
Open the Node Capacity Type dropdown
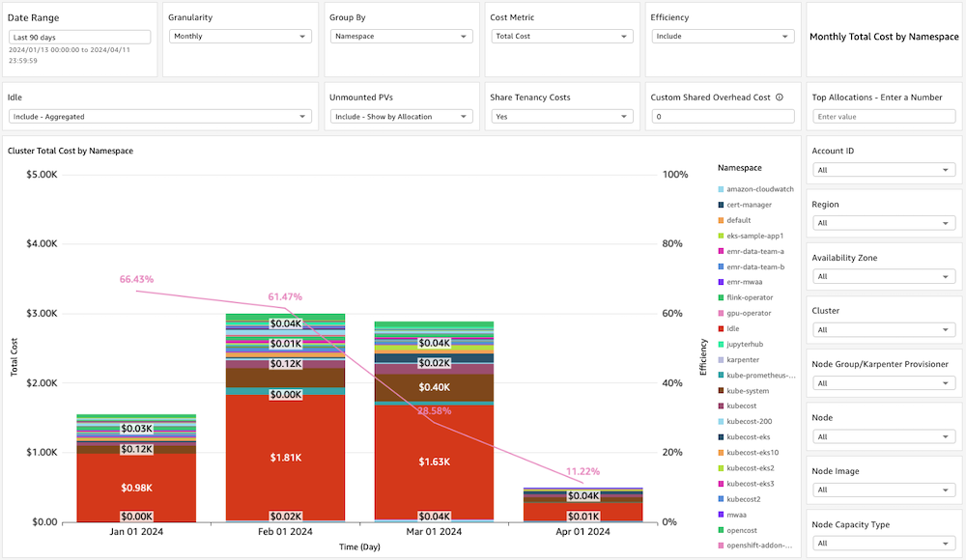click(884, 544)
